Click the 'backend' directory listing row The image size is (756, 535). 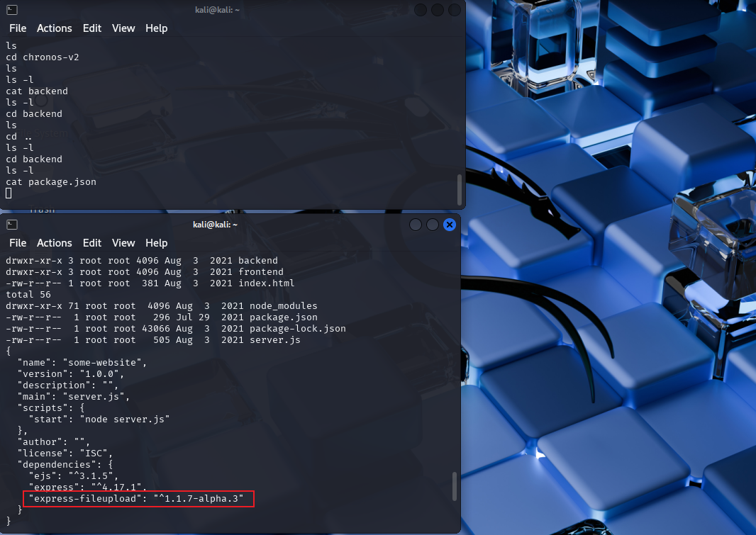[142, 261]
